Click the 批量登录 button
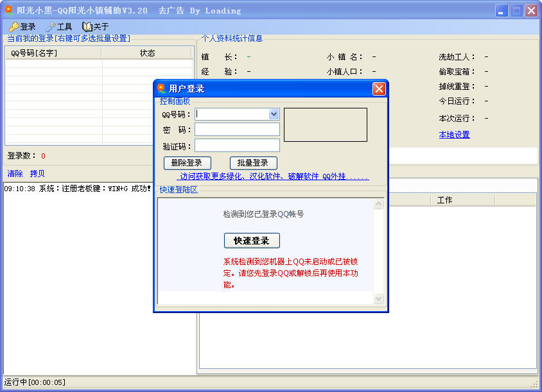This screenshot has height=392, width=542. pyautogui.click(x=254, y=163)
